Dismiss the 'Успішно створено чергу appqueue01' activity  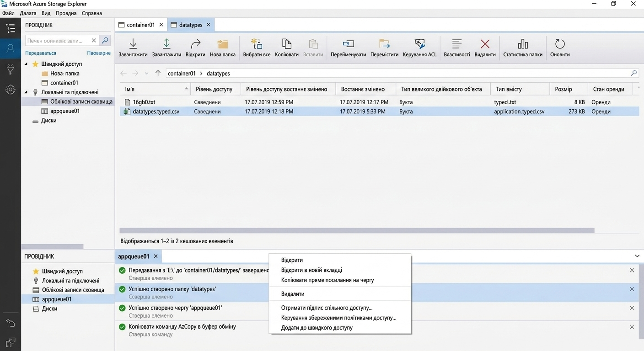point(632,308)
